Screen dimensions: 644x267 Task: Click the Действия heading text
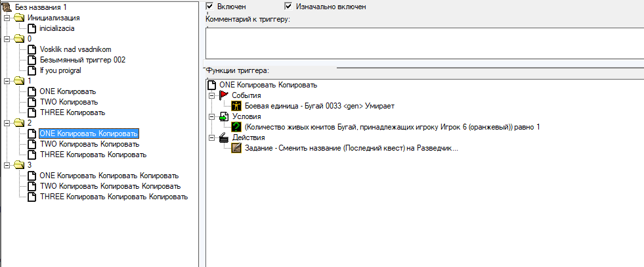click(248, 137)
